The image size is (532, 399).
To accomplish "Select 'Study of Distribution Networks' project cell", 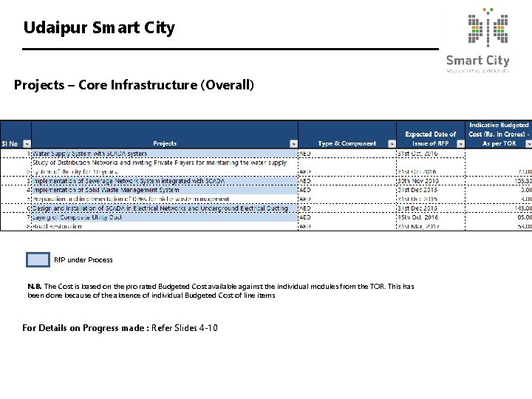I will point(165,167).
